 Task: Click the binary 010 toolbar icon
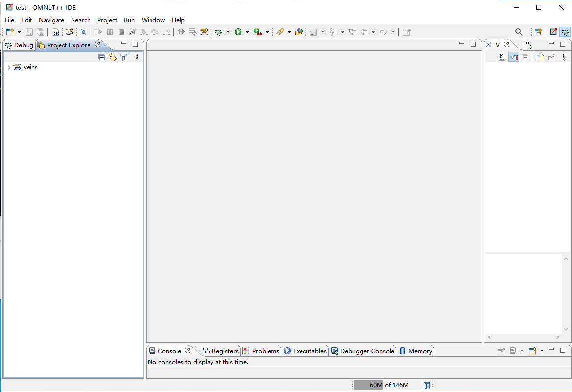point(56,32)
